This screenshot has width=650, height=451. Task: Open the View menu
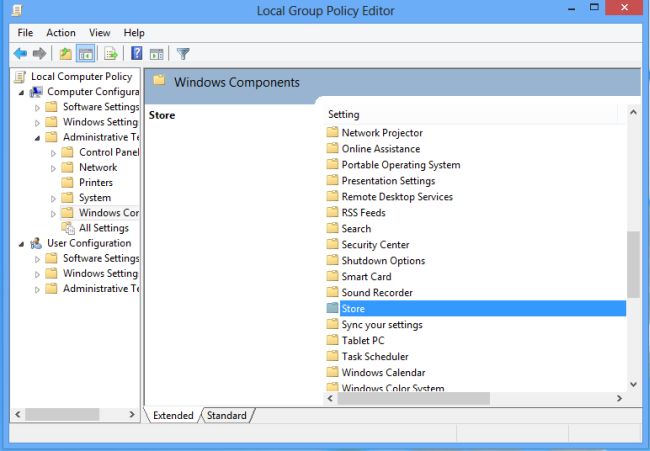pos(99,33)
